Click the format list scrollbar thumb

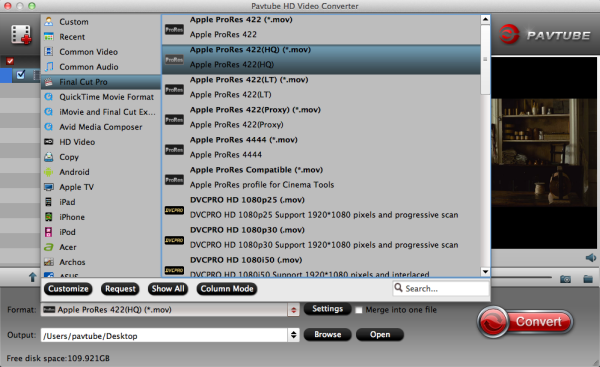pos(485,59)
